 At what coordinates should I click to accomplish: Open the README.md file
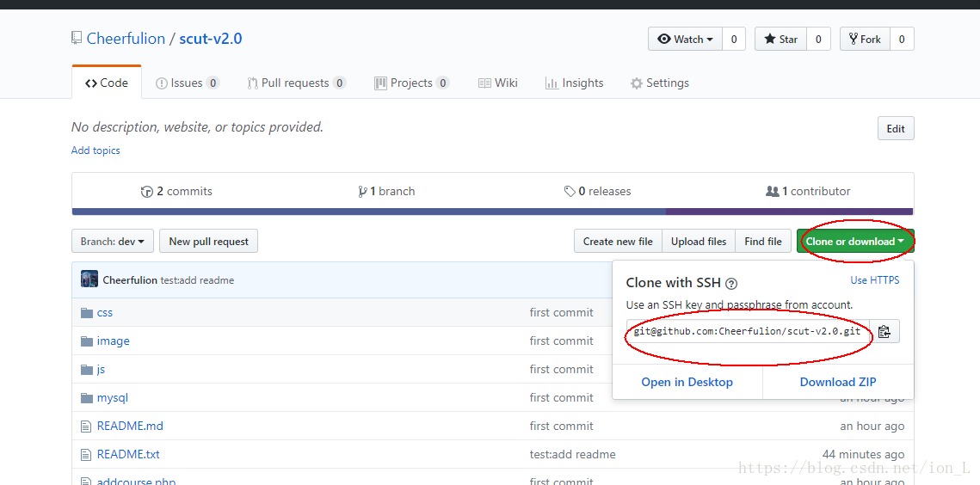(130, 427)
